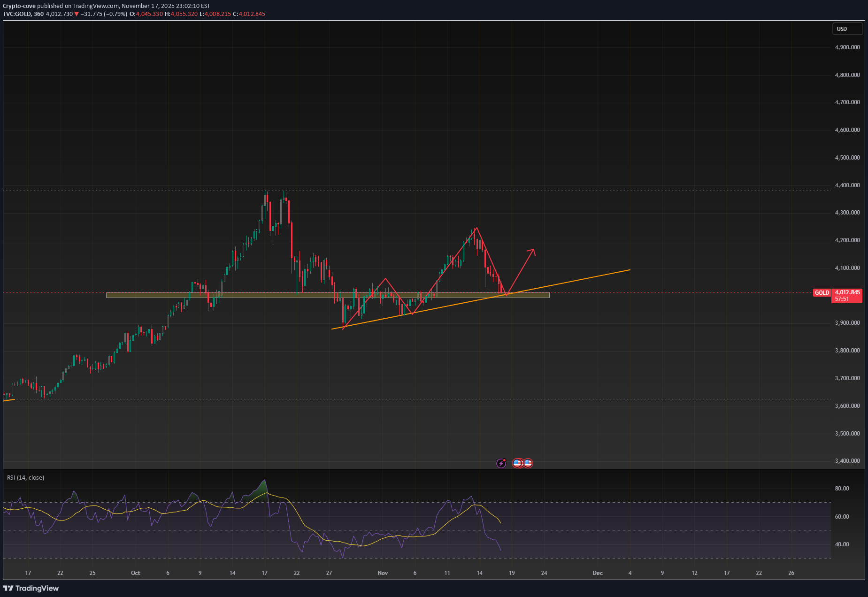Click the purple lightning economic event icon

coord(501,463)
